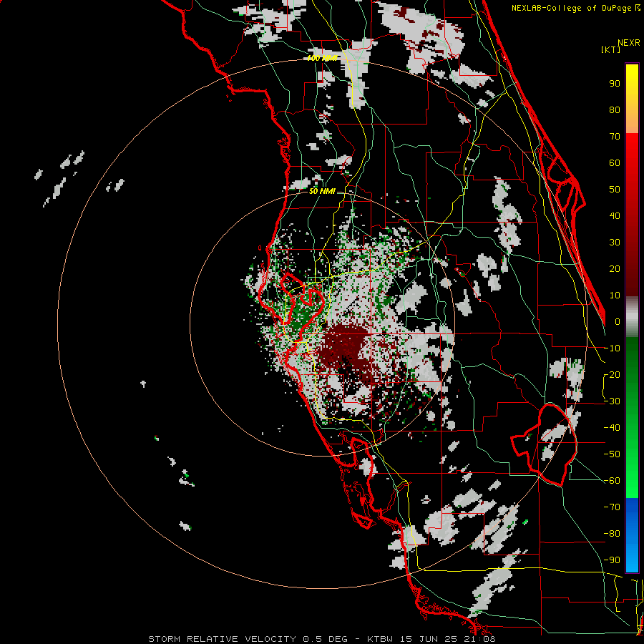
Task: Select the -60 value on the velocity scale
Action: pyautogui.click(x=612, y=481)
